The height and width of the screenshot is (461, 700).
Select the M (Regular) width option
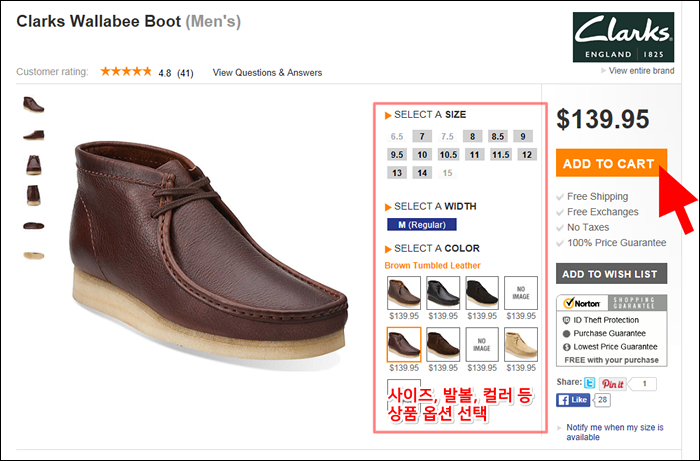click(422, 224)
